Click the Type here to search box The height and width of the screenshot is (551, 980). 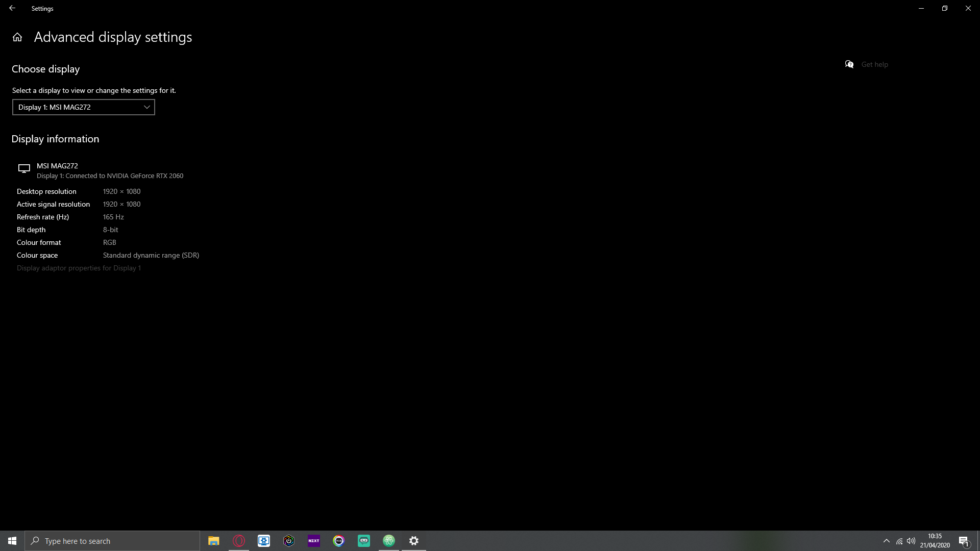[112, 541]
